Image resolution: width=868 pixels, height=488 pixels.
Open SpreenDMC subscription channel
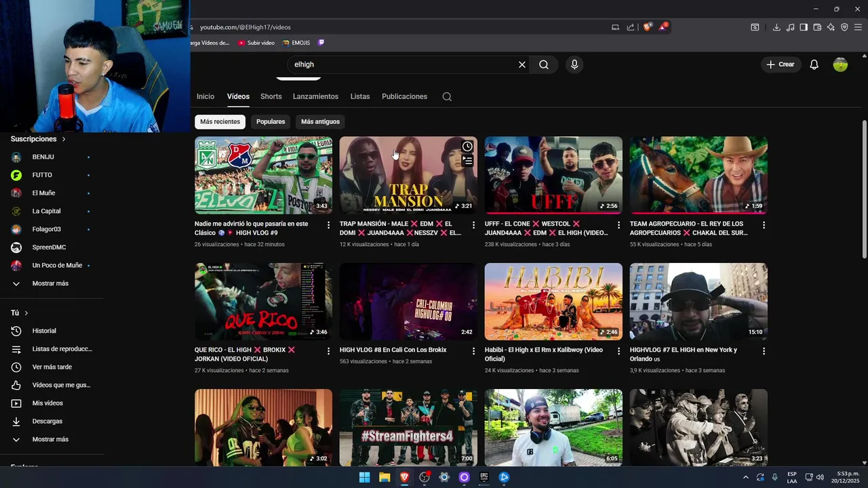[x=50, y=247]
